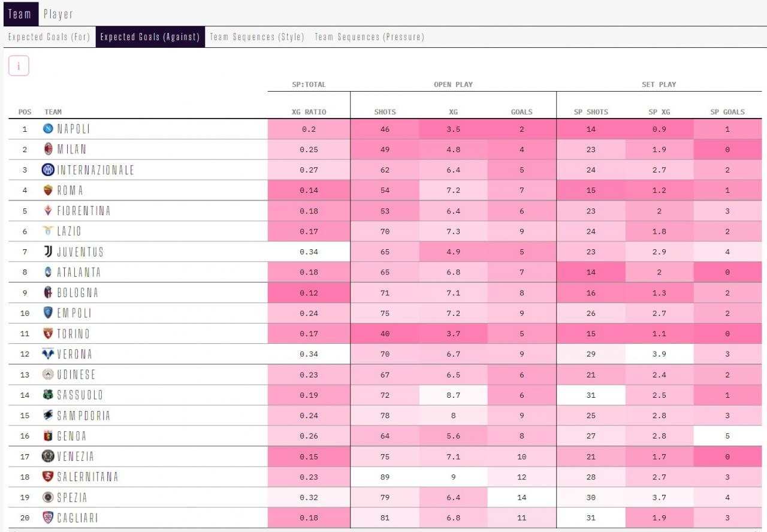This screenshot has width=767, height=532.
Task: Click the Internazionale club crest icon
Action: [x=48, y=170]
